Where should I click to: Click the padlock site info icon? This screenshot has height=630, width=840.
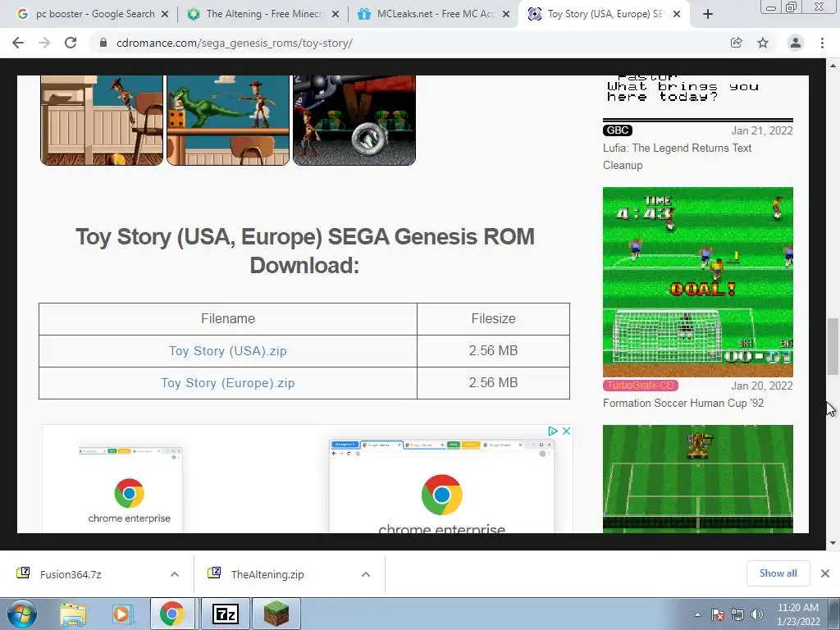pos(103,43)
